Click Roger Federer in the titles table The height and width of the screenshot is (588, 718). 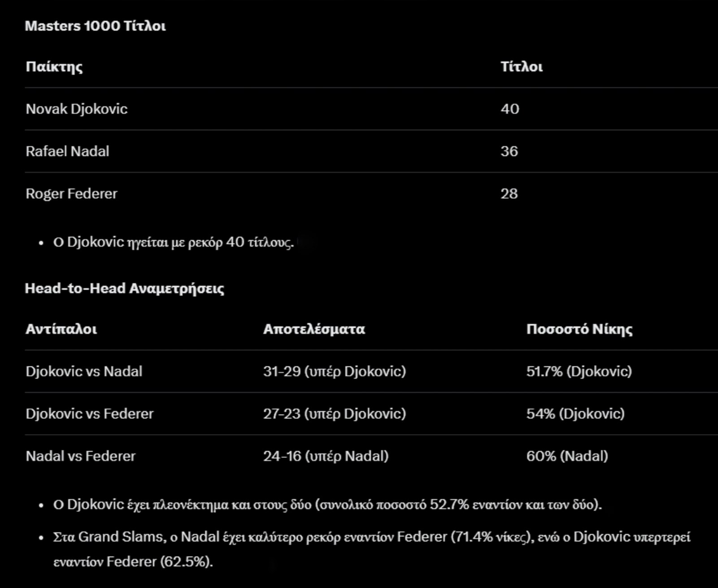[71, 194]
